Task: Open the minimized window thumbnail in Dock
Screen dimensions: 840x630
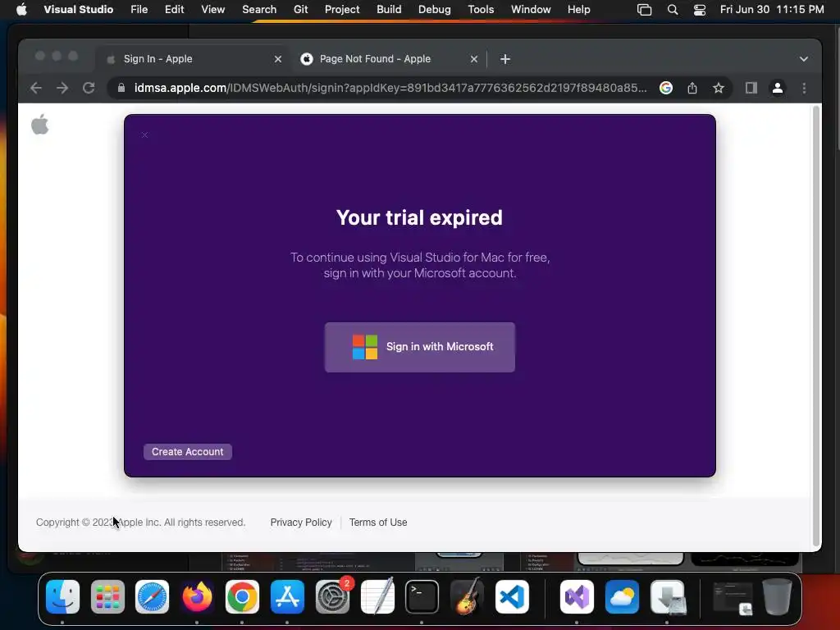Action: [733, 598]
